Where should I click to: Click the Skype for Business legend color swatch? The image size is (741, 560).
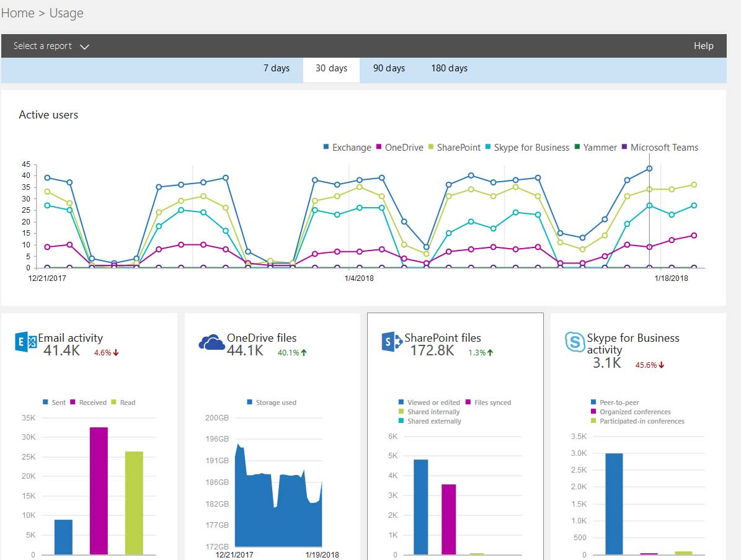click(x=489, y=148)
